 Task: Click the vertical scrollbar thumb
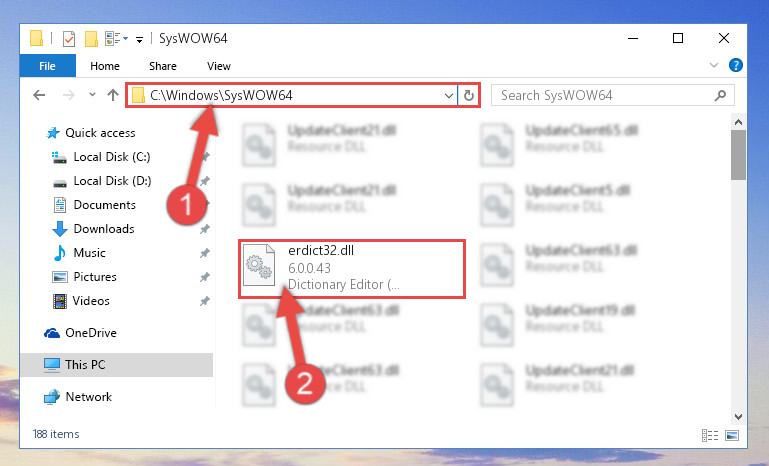pos(738,155)
